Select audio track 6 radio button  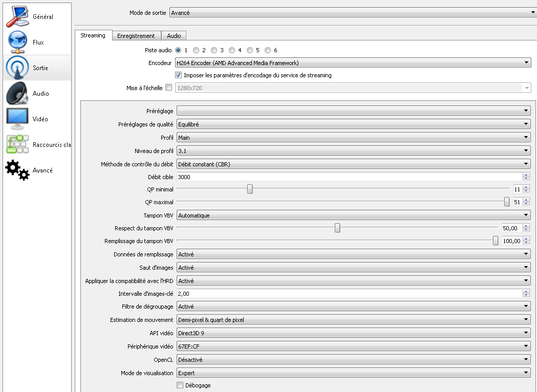(268, 50)
